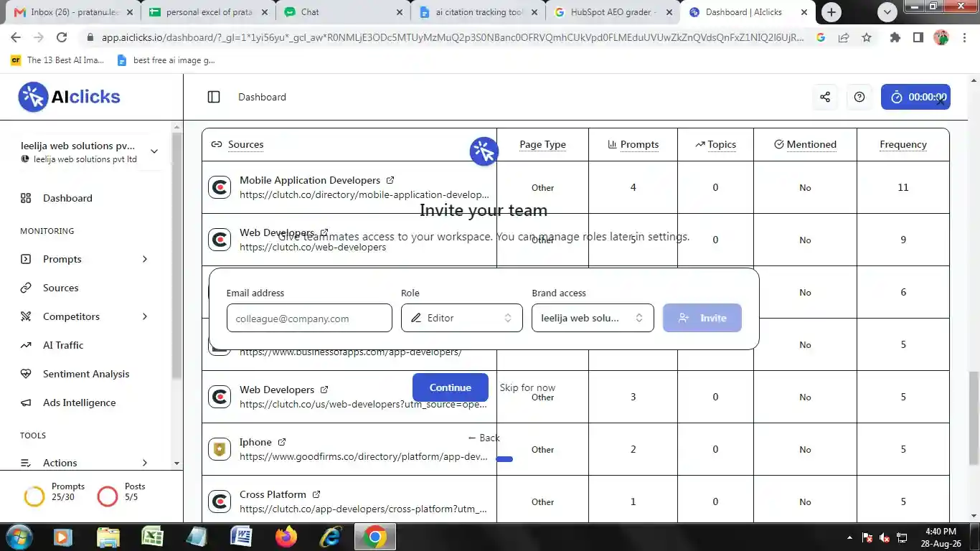Open the Chrome extensions puzzle icon
980x551 pixels.
[x=895, y=38]
